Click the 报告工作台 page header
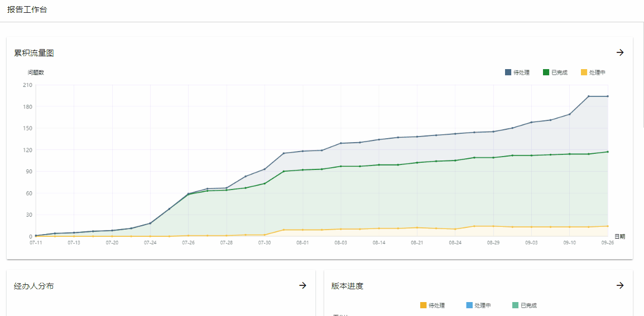The width and height of the screenshot is (644, 316). click(x=27, y=10)
